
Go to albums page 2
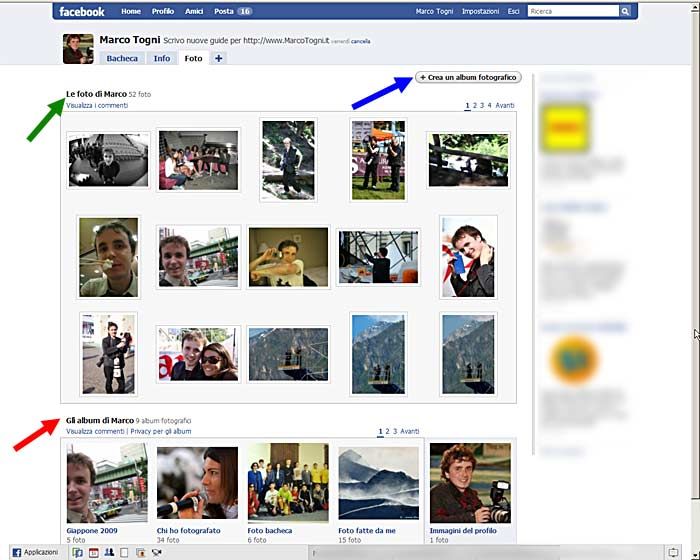pos(387,431)
